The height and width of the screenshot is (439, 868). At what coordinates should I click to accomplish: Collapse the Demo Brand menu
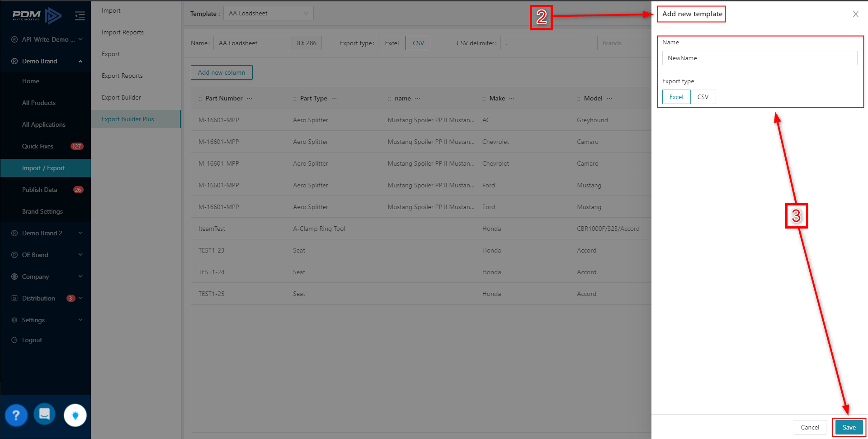tap(46, 61)
